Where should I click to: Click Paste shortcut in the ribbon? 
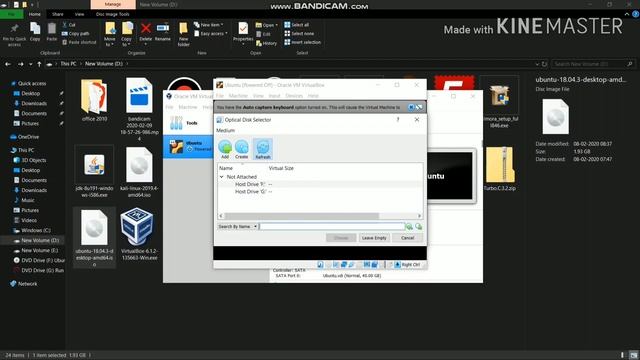click(x=79, y=42)
